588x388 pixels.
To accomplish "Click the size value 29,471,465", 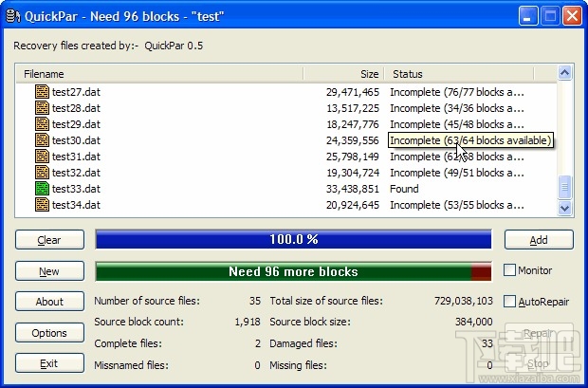I will click(353, 92).
